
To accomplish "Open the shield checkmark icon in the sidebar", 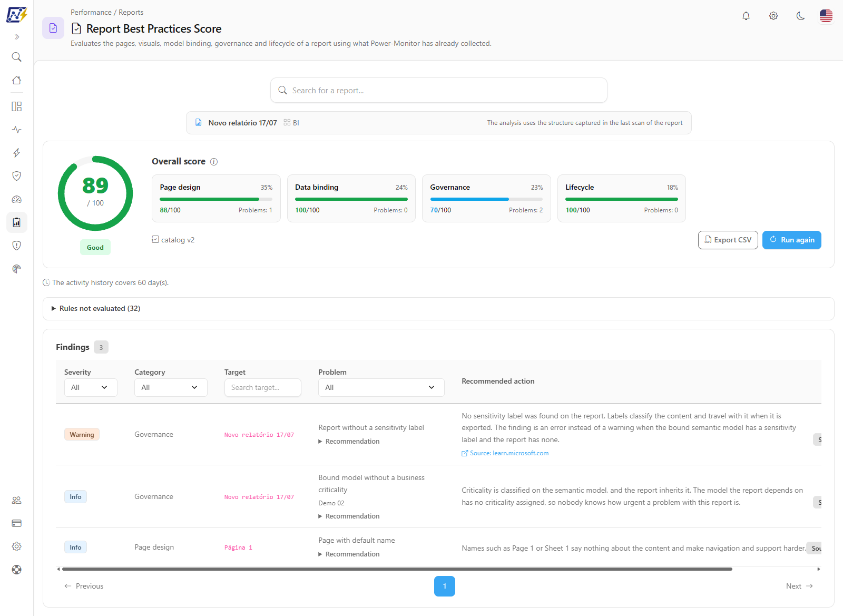I will click(17, 176).
